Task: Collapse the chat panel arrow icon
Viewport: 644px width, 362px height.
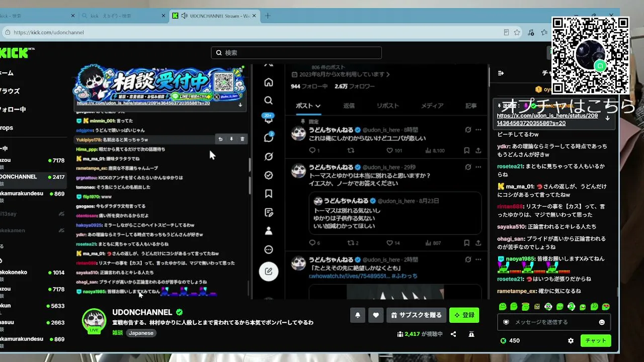Action: tap(501, 73)
